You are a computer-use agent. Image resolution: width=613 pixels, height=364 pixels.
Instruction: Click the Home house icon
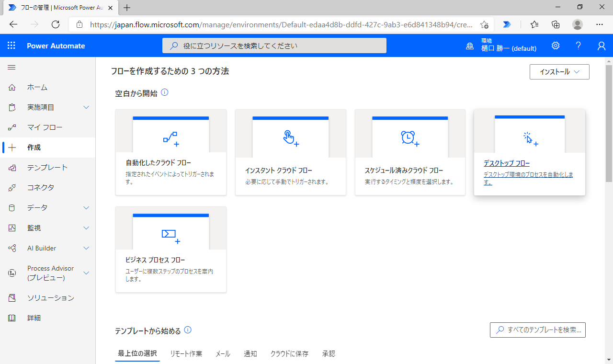(x=12, y=87)
